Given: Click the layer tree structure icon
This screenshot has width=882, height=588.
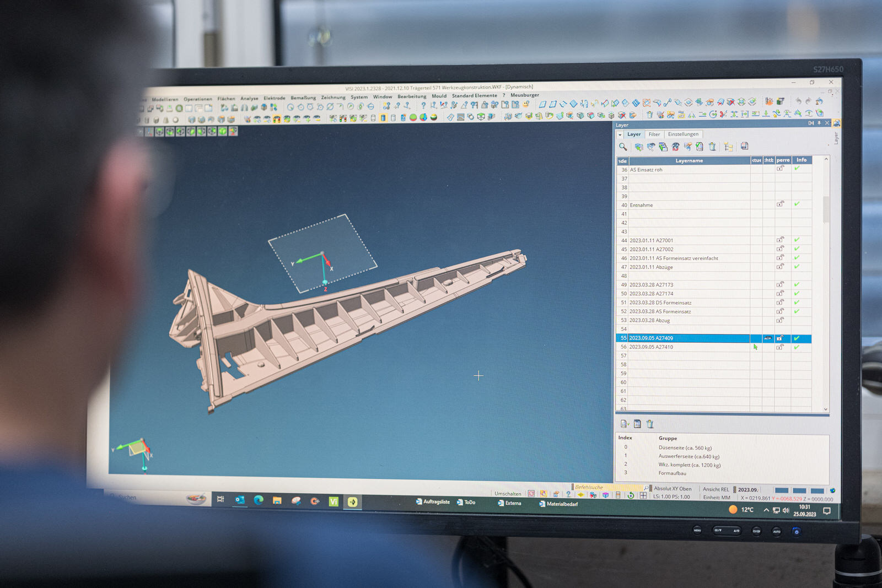Looking at the screenshot, I should coord(728,147).
